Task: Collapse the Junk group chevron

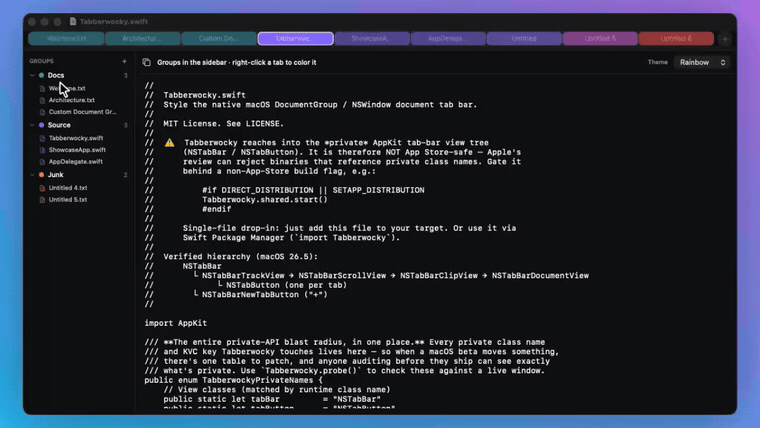Action: (x=32, y=174)
